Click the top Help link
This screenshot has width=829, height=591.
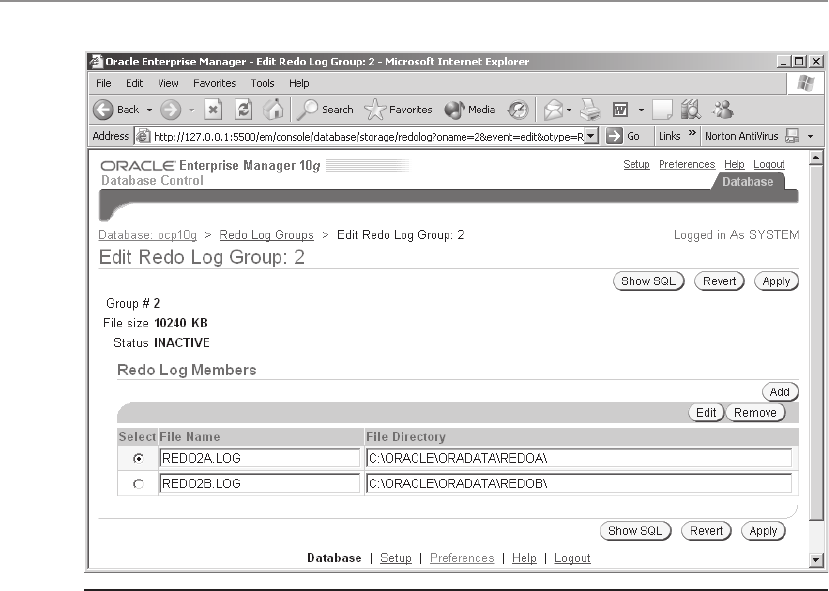pyautogui.click(x=734, y=164)
